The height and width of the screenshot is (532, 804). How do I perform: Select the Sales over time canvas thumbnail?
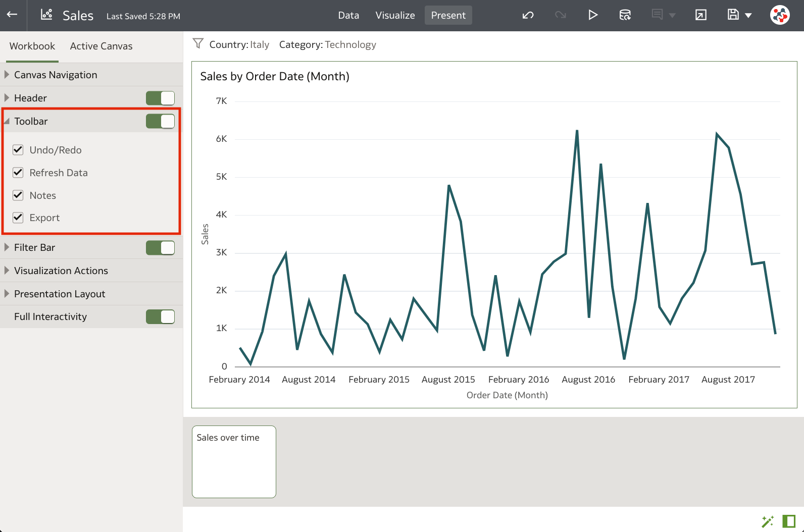(x=234, y=461)
